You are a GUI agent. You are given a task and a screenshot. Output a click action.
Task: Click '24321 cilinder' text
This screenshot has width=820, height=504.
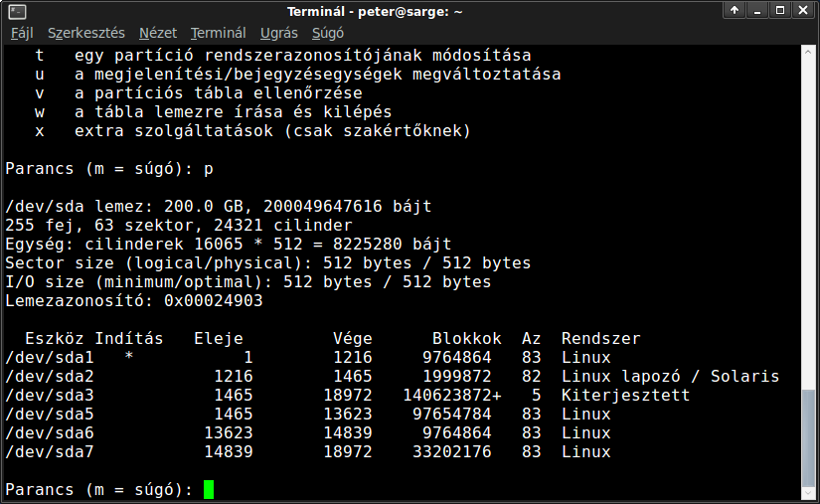[283, 226]
